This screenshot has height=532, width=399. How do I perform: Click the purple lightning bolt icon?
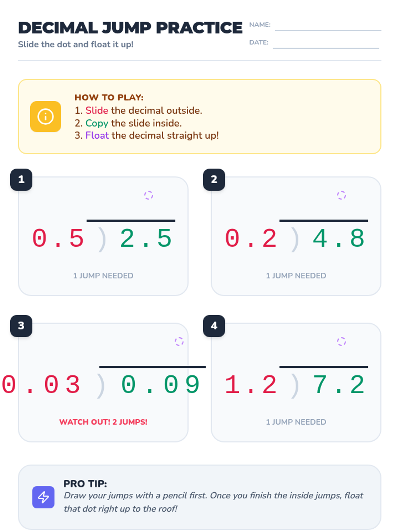[43, 497]
